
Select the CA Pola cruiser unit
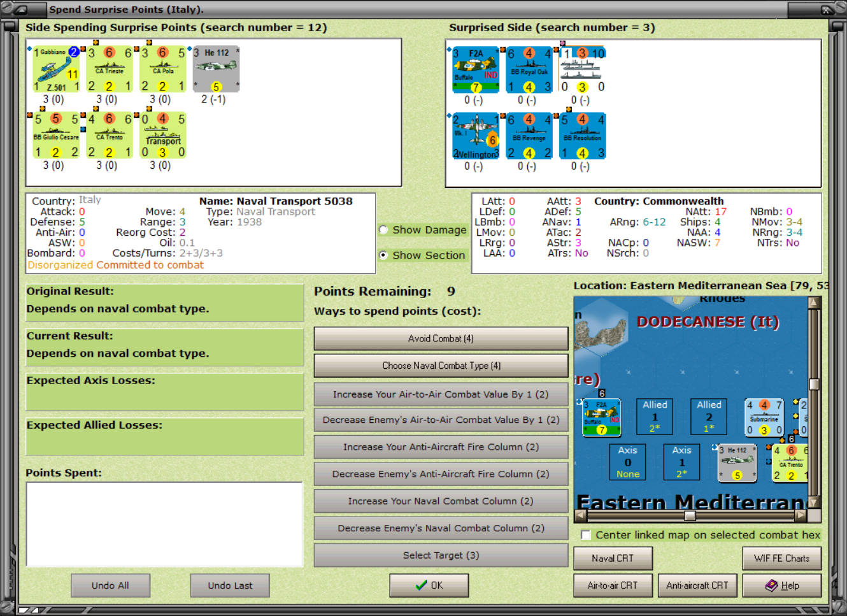tap(163, 69)
